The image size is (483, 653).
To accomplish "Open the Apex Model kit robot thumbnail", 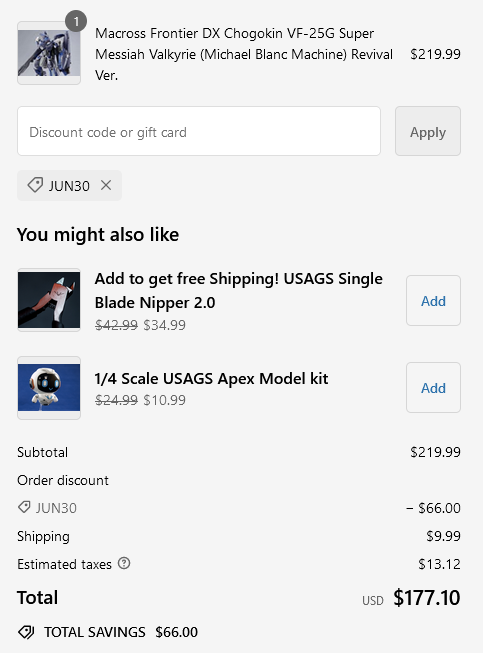I will [x=49, y=388].
